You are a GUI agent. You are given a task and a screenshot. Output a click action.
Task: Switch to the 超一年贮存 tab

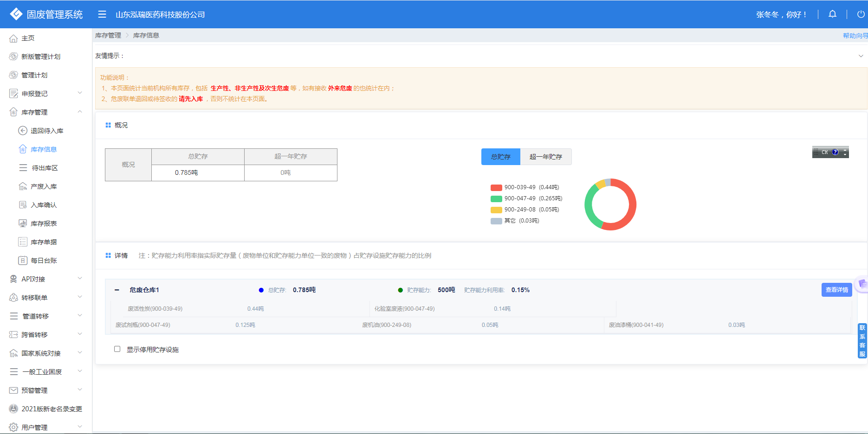(545, 157)
